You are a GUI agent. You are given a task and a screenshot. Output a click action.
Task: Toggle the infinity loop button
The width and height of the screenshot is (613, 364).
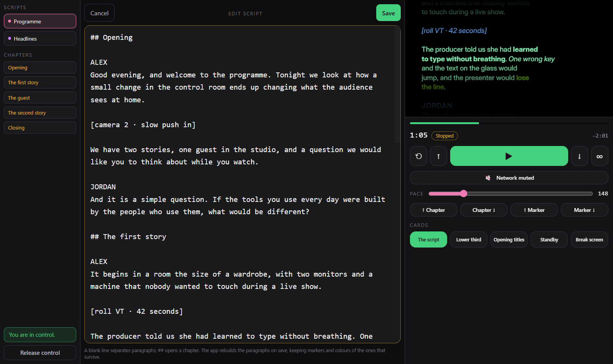[600, 156]
